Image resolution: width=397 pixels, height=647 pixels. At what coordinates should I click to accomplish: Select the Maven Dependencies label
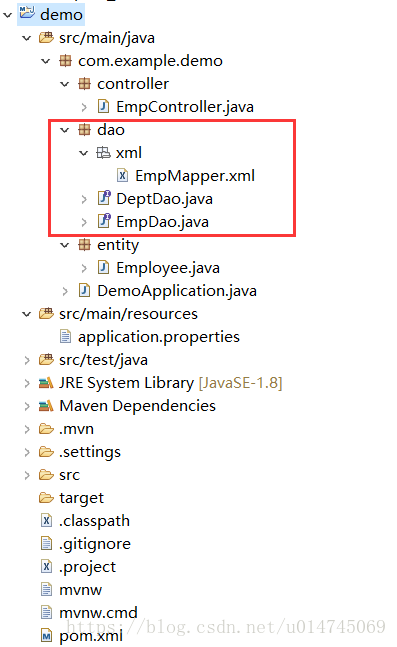click(x=137, y=406)
